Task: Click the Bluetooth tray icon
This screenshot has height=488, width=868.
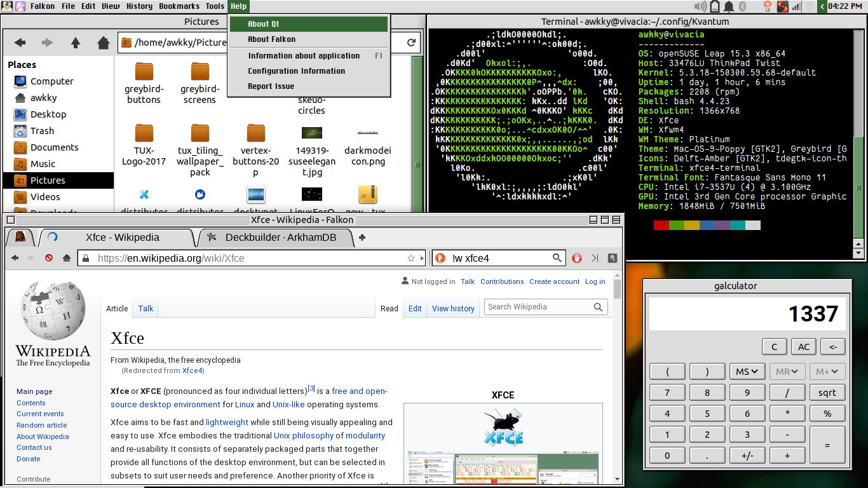Action: [743, 6]
